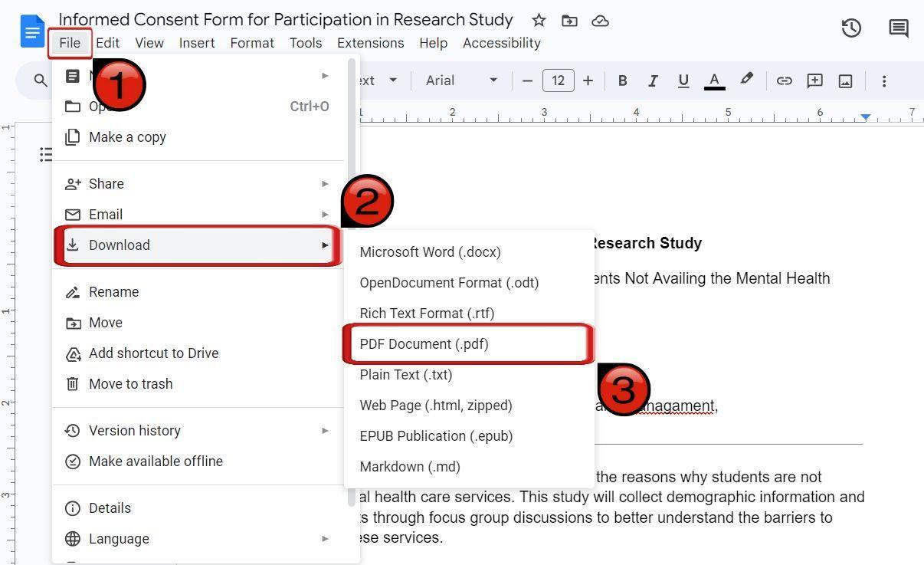Download as OpenDocument Format (.odt)
Viewport: 924px width, 565px height.
469,283
